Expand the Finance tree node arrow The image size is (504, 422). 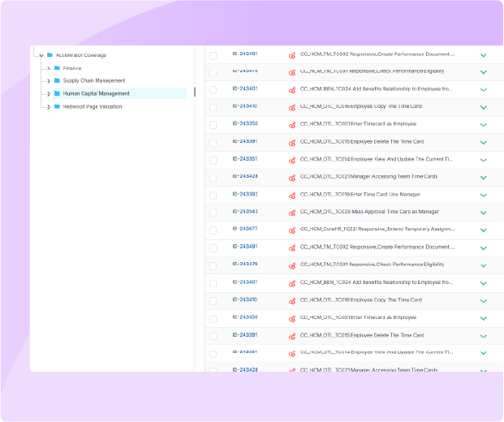click(47, 68)
